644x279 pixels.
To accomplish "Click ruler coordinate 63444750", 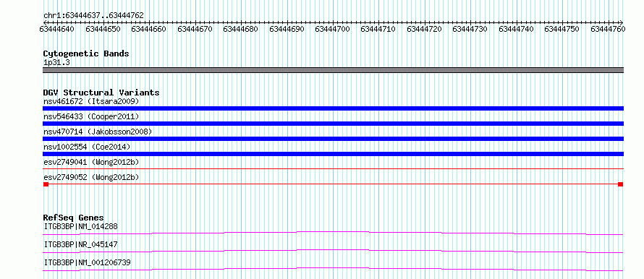I will [562, 30].
